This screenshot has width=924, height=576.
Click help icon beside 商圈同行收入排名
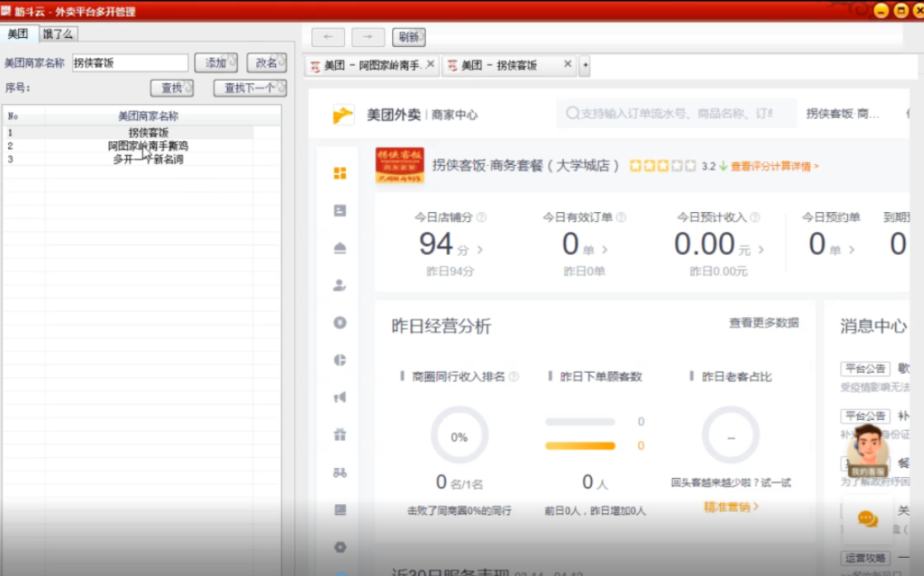[x=514, y=376]
